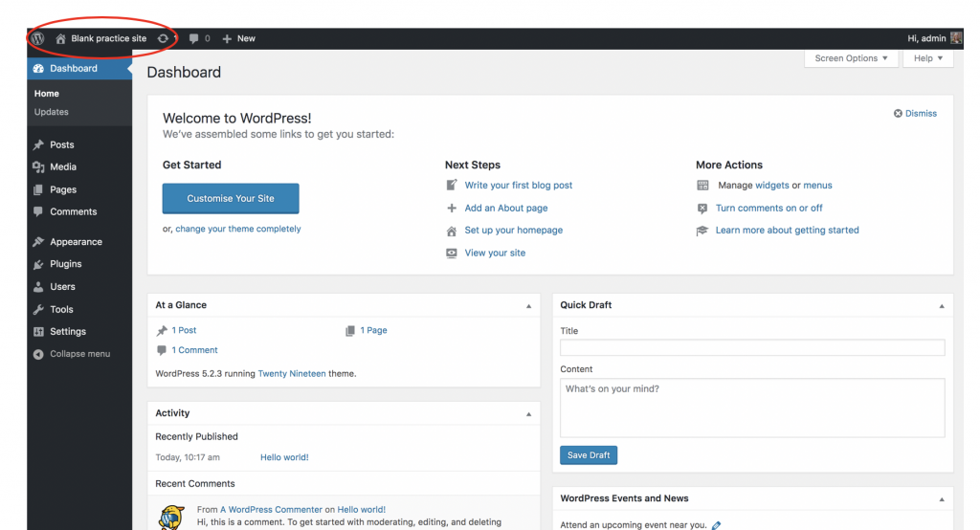Click the plus icon beside Add an About page

452,209
